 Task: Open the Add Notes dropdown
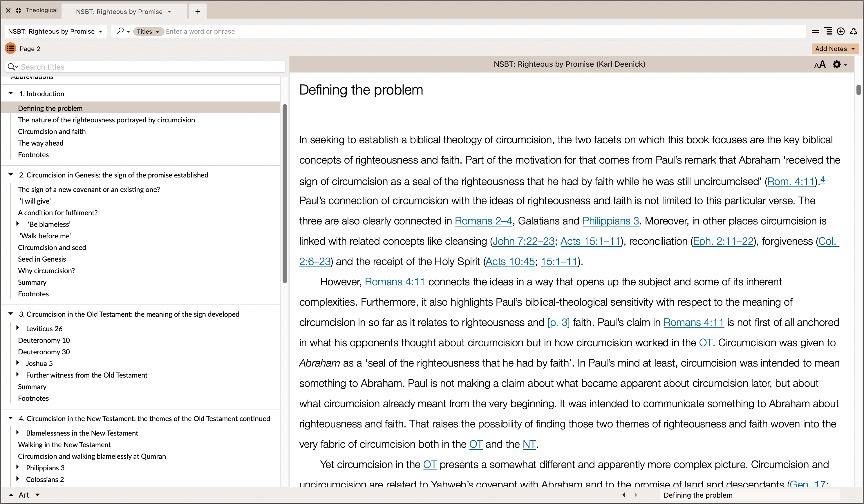tap(853, 49)
